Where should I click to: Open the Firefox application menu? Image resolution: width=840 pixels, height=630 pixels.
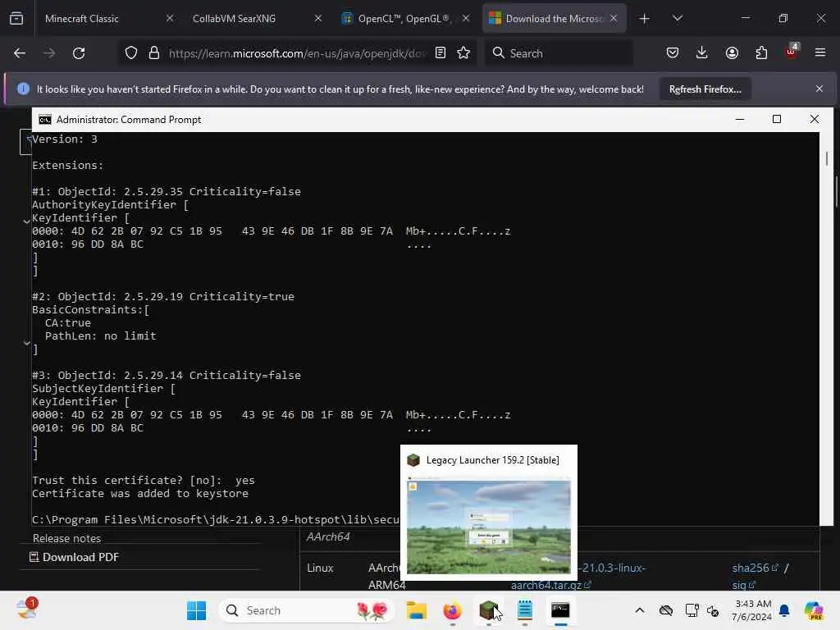click(820, 53)
